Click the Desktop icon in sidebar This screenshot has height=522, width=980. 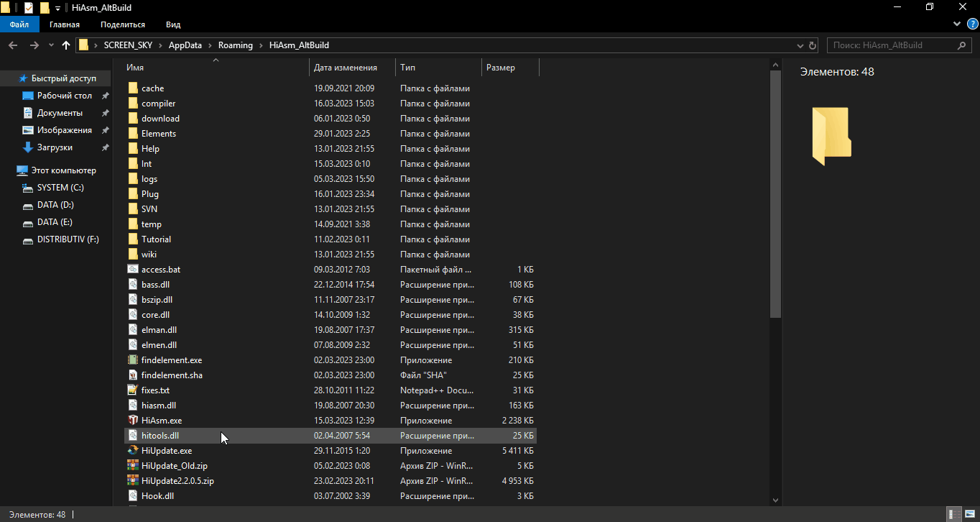[28, 96]
